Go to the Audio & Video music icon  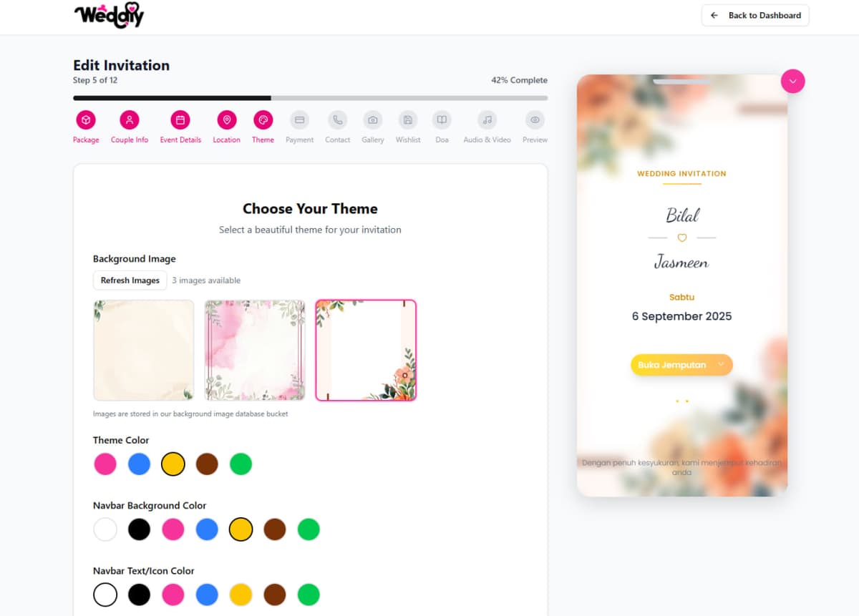point(487,120)
